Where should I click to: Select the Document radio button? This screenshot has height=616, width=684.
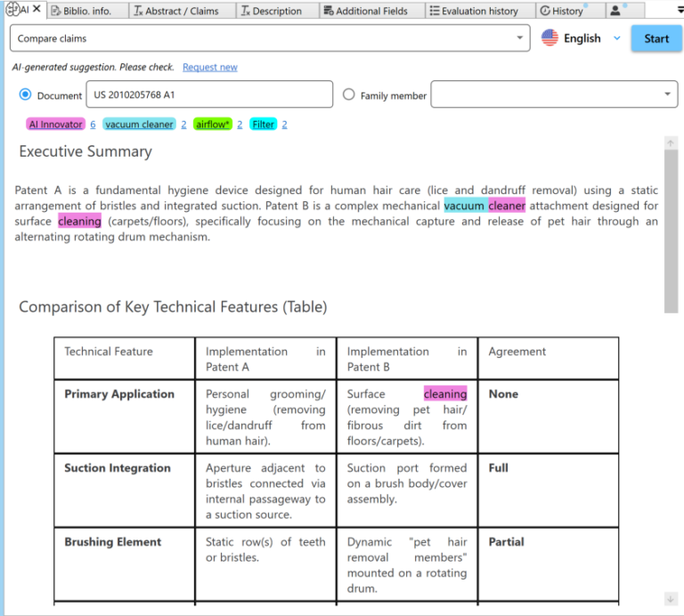point(25,95)
